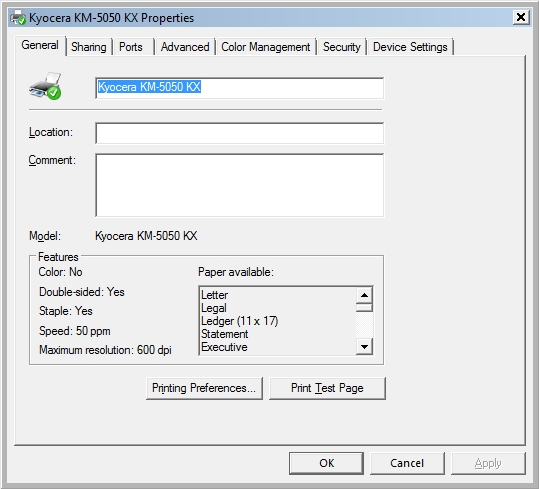Viewport: 539px width, 489px height.
Task: Click the printer icon with green checkmark
Action: (x=45, y=86)
